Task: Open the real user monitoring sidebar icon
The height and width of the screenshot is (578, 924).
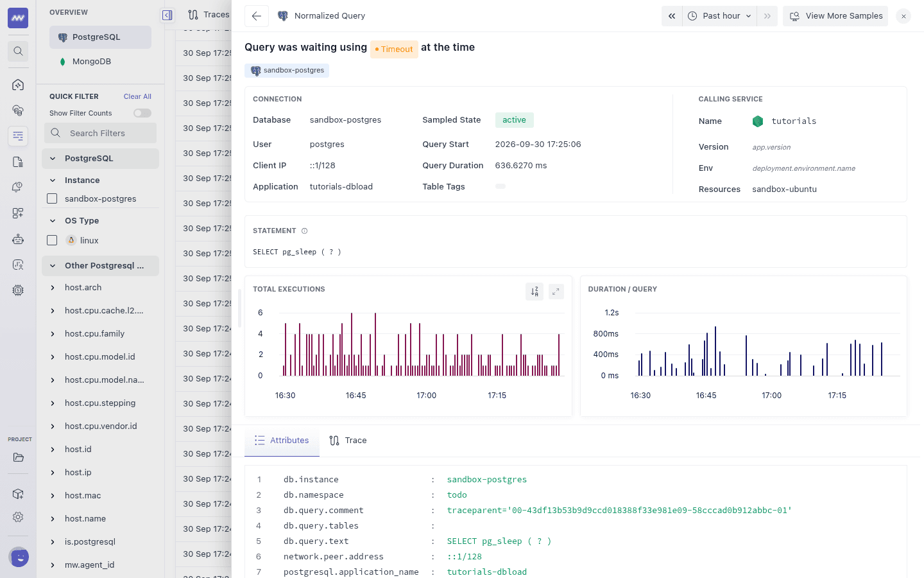Action: [x=18, y=265]
